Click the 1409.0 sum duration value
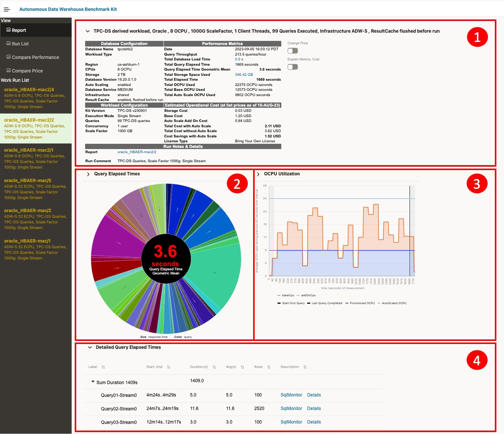 197,381
